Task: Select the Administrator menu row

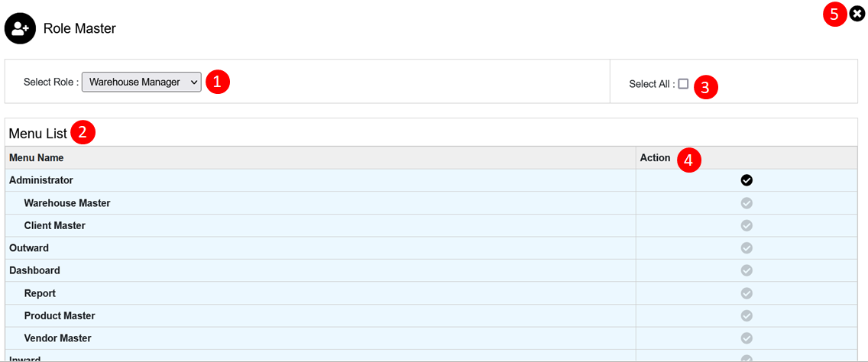Action: (41, 180)
